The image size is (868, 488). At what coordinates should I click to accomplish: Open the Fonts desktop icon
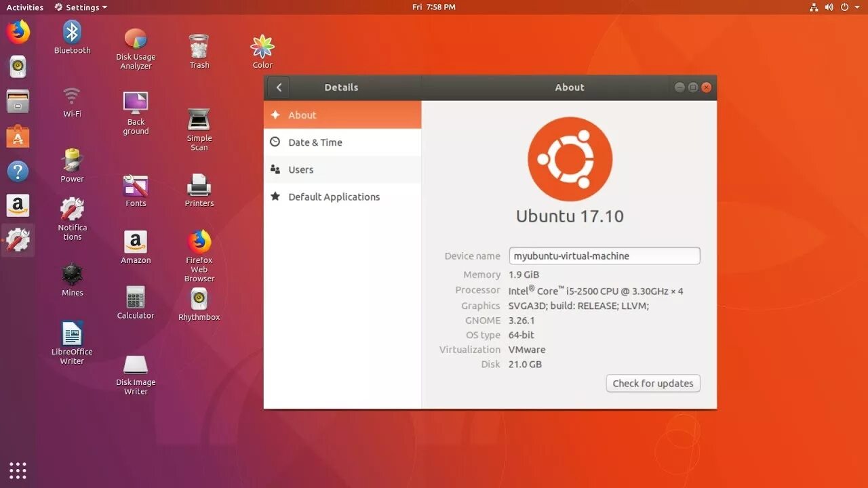click(136, 191)
